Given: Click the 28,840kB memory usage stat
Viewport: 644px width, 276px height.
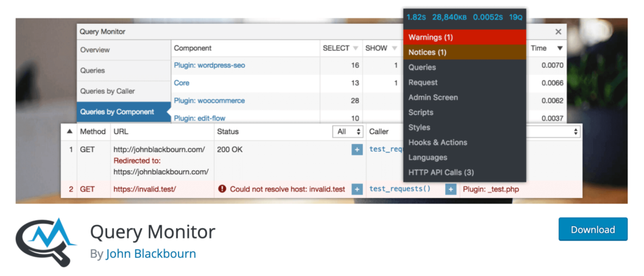Looking at the screenshot, I should 449,17.
